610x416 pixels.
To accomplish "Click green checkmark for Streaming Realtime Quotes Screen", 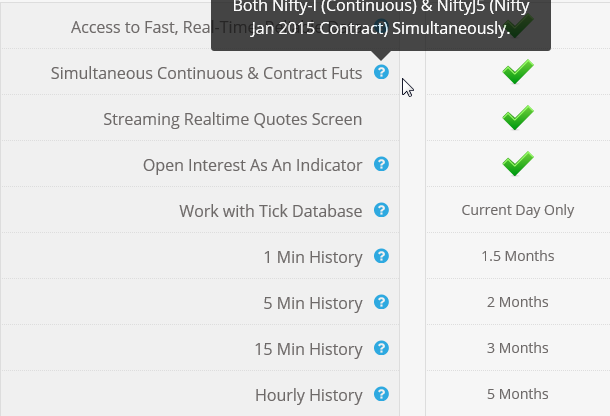I will (518, 118).
